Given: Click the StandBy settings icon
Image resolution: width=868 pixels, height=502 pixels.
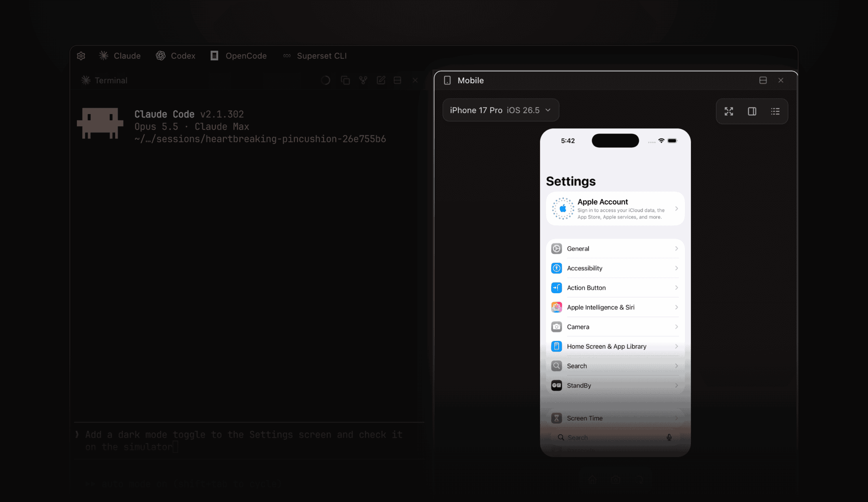Looking at the screenshot, I should point(556,385).
